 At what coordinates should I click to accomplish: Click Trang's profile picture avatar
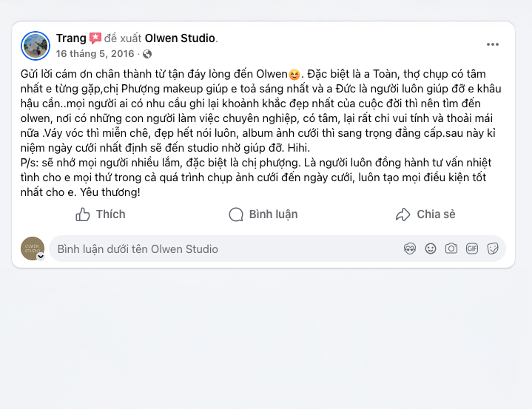[36, 46]
